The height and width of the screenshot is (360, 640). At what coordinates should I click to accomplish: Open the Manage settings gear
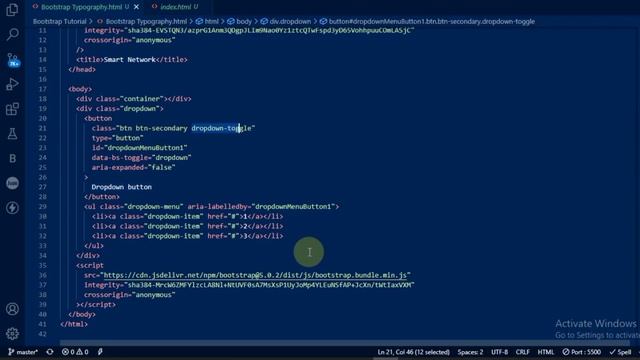click(12, 333)
